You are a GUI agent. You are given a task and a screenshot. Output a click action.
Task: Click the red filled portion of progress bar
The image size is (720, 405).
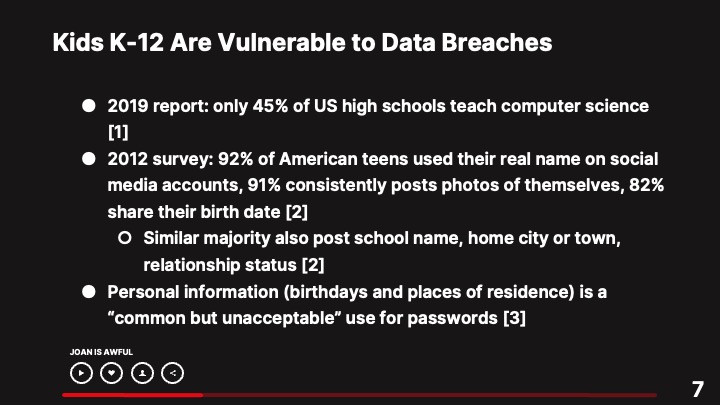click(130, 395)
